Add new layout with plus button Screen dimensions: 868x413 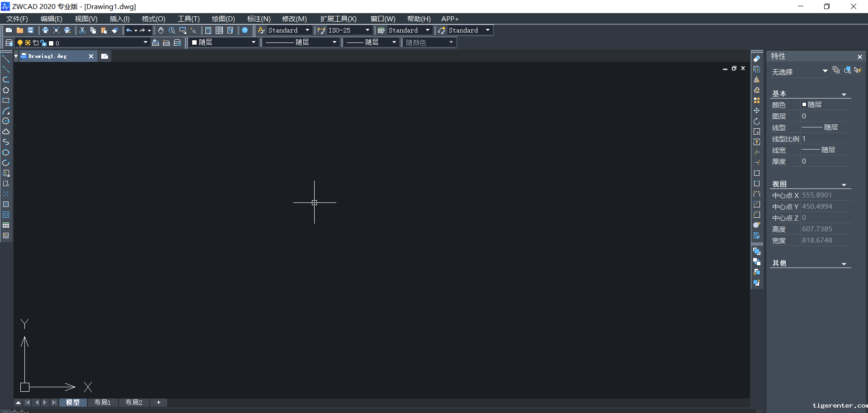pyautogui.click(x=159, y=402)
